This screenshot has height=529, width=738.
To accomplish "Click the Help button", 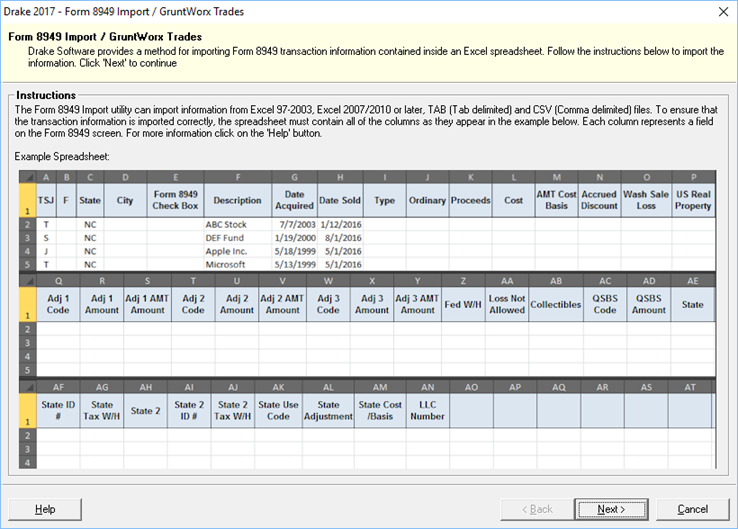I will 45,509.
